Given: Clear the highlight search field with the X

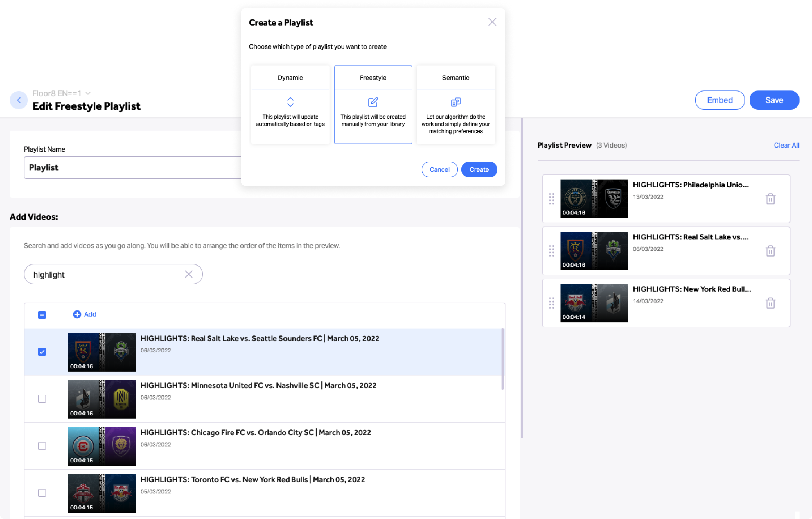Looking at the screenshot, I should pyautogui.click(x=188, y=274).
